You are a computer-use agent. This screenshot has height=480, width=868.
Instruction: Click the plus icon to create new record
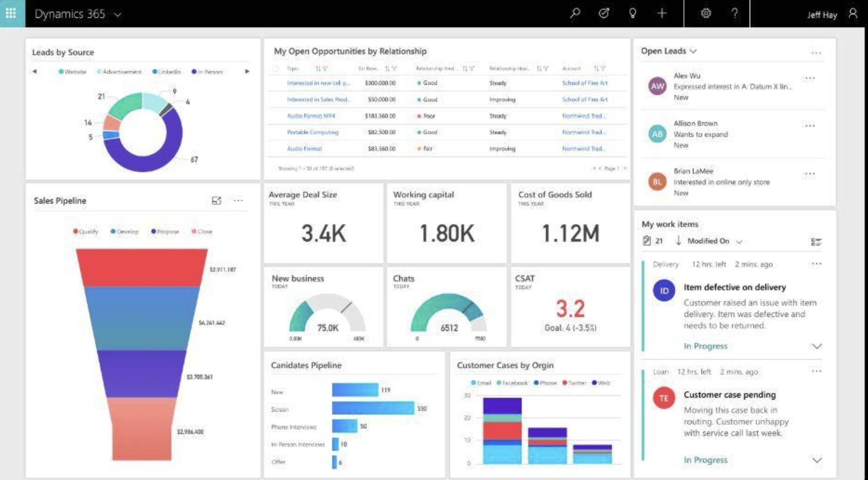tap(662, 13)
